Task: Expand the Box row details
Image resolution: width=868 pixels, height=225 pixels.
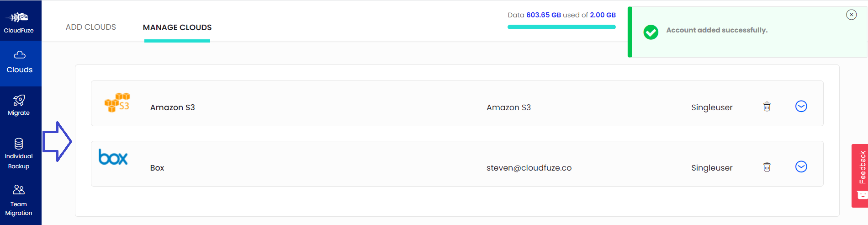Action: point(801,166)
